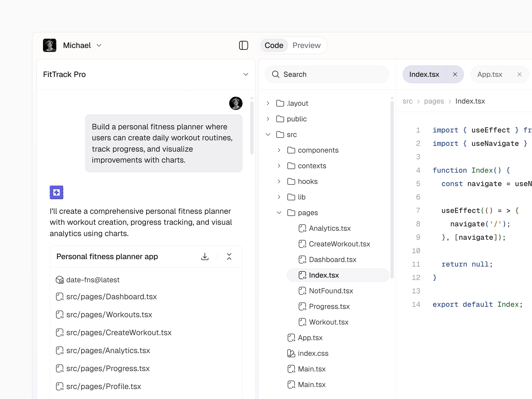Expand the FitTrack Pro project dropdown
Image resolution: width=532 pixels, height=399 pixels.
pyautogui.click(x=246, y=74)
